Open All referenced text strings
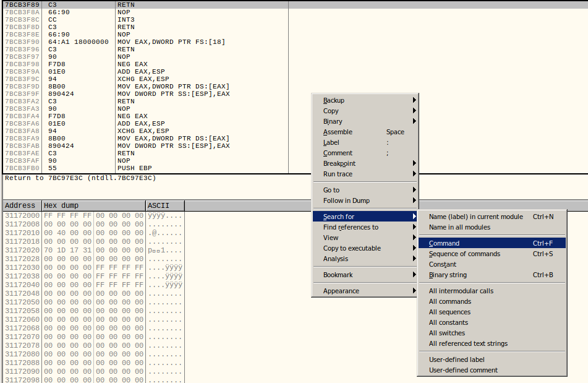The width and height of the screenshot is (588, 383). click(468, 343)
